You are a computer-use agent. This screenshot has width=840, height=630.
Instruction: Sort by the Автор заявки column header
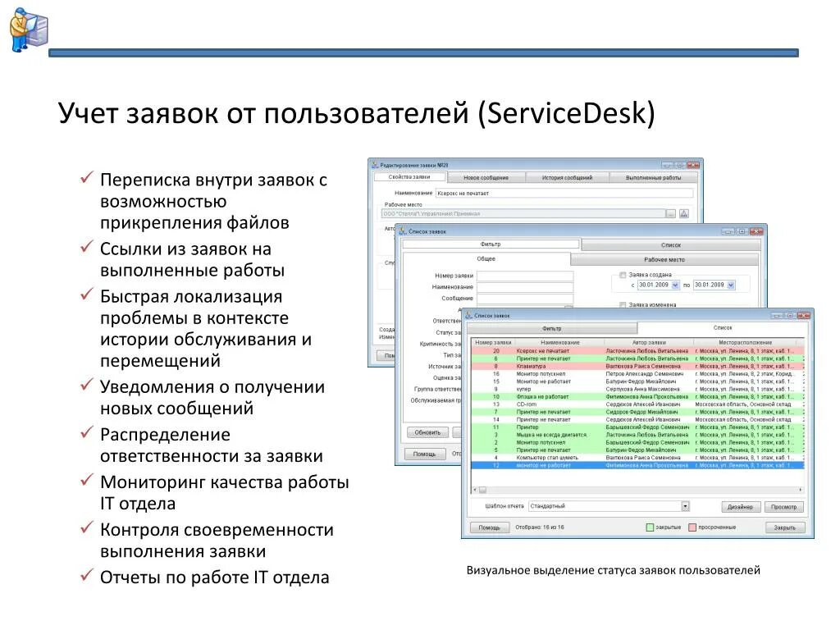[649, 342]
